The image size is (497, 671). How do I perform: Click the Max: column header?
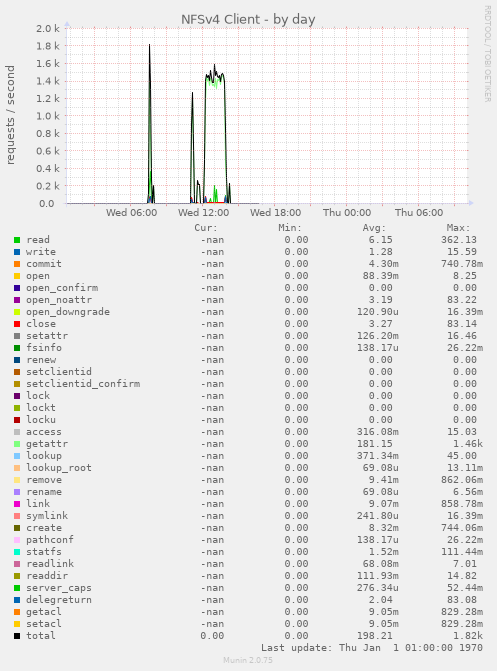point(458,228)
